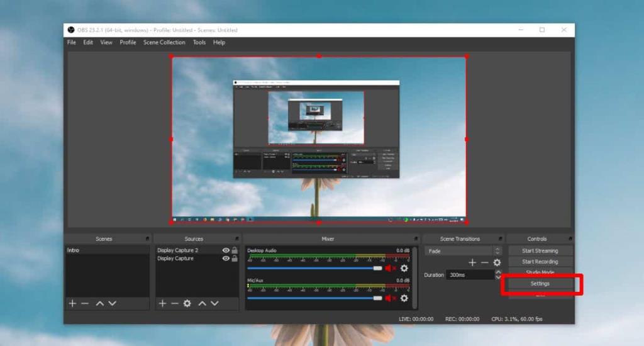The width and height of the screenshot is (644, 346).
Task: Move selected source up in list
Action: pyautogui.click(x=202, y=303)
